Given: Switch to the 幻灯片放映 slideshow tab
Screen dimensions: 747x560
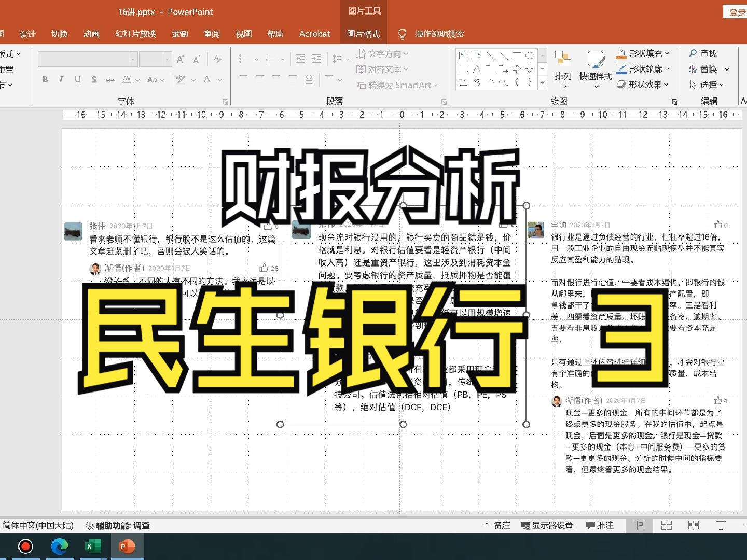Looking at the screenshot, I should (135, 34).
